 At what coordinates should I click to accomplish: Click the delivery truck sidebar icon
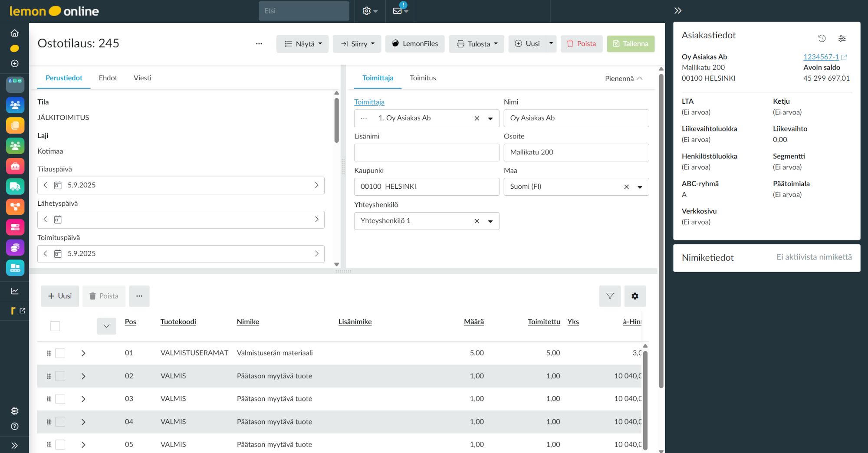[15, 187]
